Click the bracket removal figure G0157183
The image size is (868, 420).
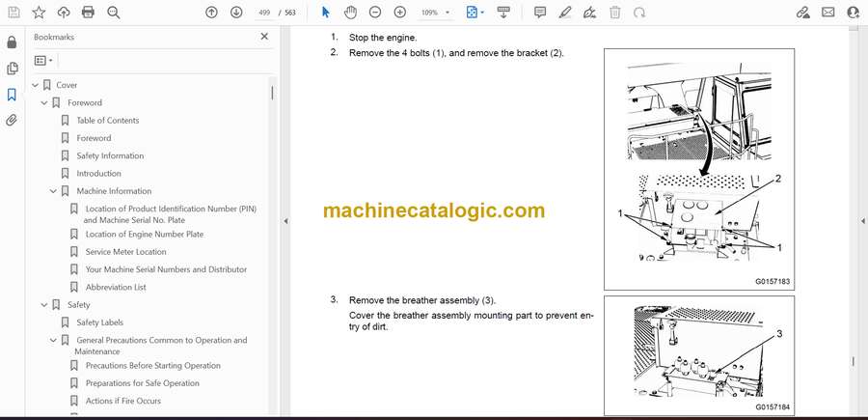click(698, 169)
